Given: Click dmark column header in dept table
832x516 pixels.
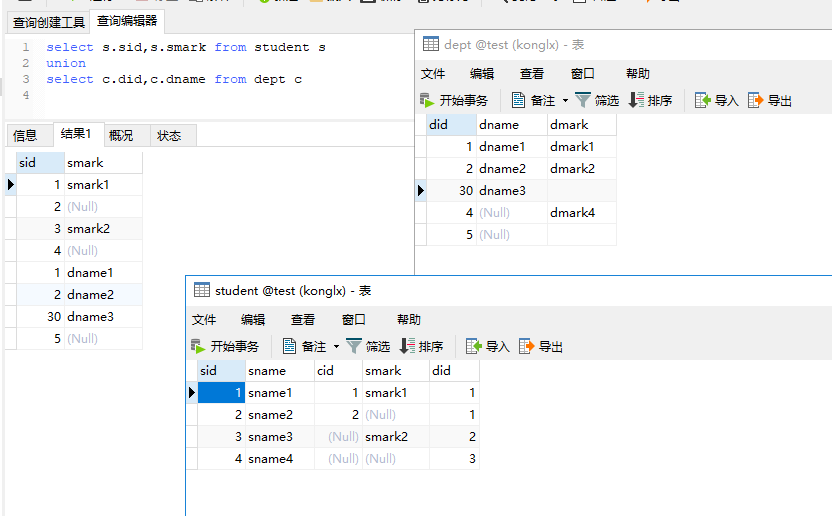Looking at the screenshot, I should point(582,124).
